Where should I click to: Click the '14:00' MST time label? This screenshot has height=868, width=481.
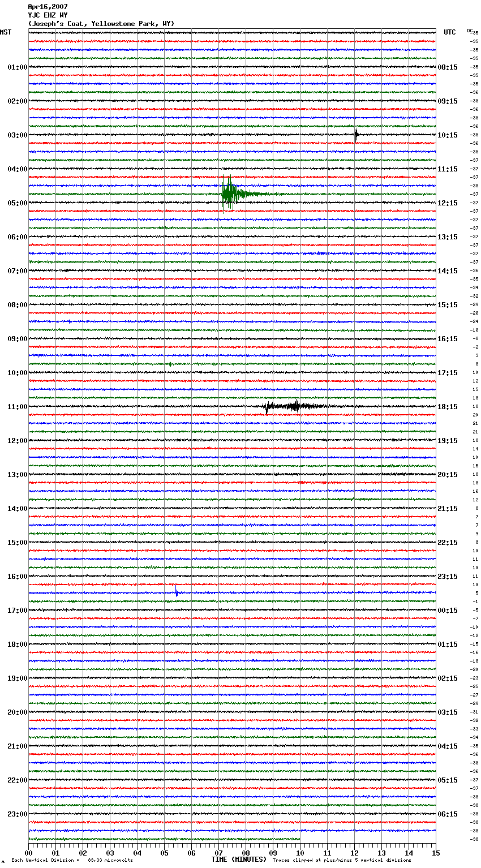click(x=18, y=509)
